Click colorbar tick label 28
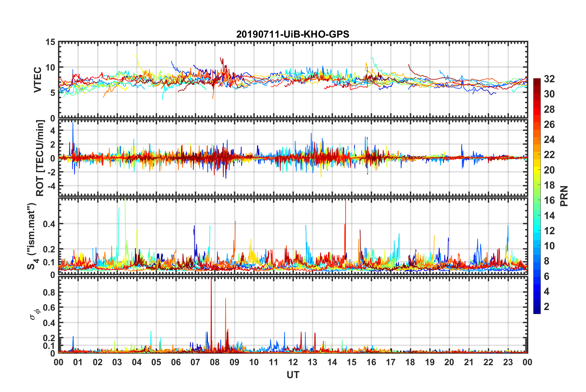The height and width of the screenshot is (392, 586). 549,109
